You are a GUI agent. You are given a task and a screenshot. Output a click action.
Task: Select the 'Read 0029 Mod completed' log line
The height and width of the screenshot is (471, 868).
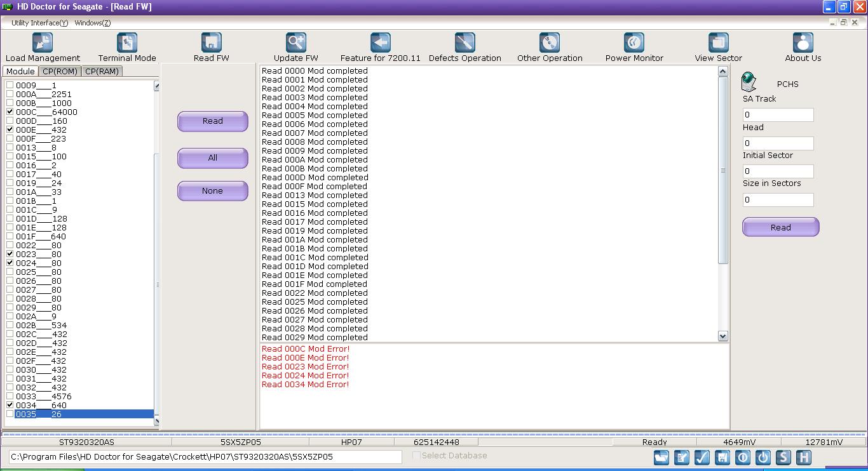(315, 338)
